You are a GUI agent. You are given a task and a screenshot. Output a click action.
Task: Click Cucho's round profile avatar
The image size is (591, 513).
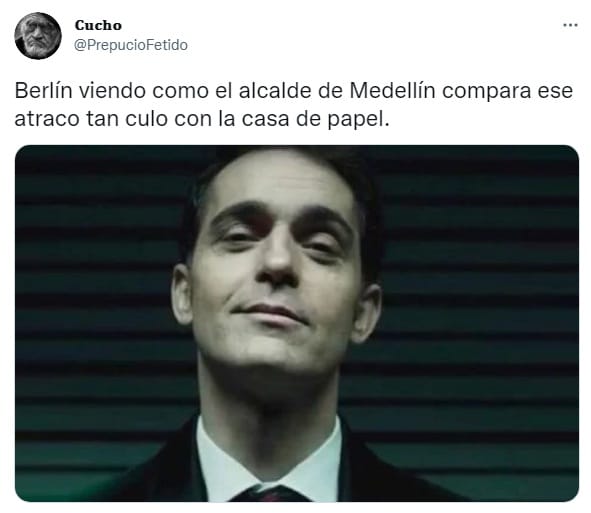coord(38,36)
